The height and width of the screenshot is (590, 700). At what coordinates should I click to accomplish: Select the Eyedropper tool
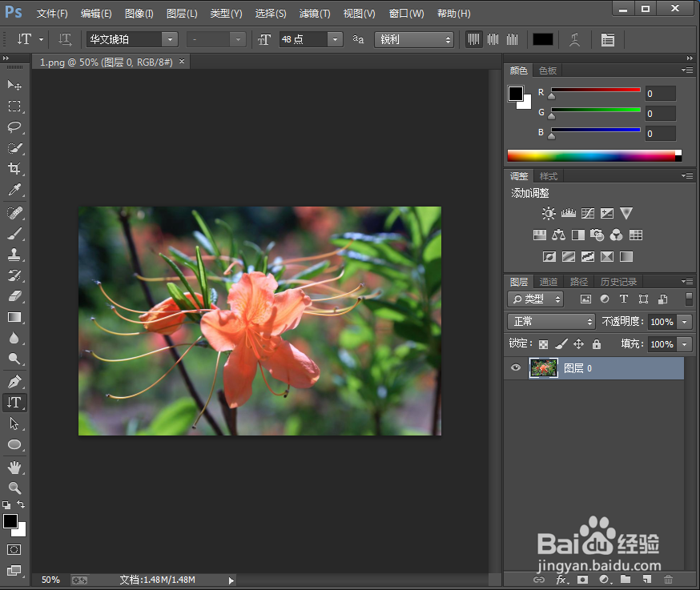14,189
